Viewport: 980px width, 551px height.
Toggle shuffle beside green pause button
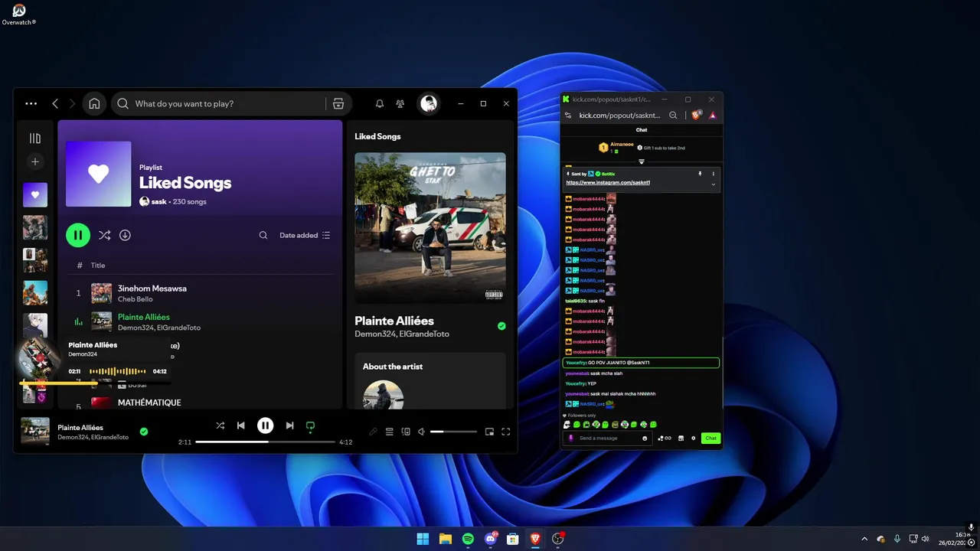tap(104, 235)
